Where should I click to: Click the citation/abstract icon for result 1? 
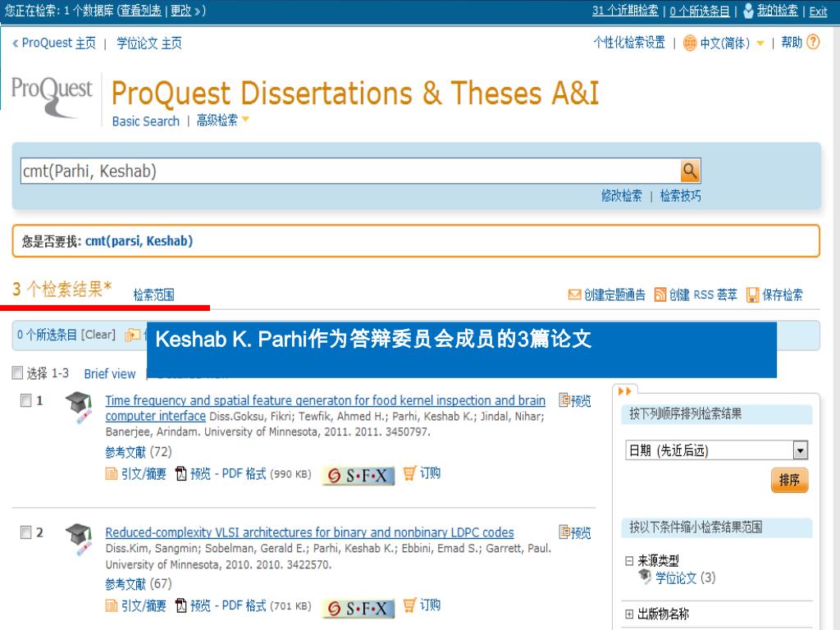[112, 473]
